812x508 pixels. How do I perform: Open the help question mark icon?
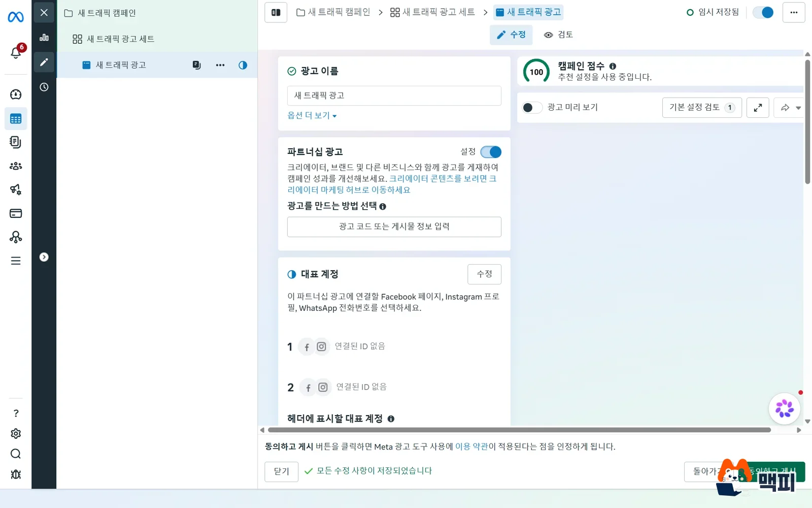(x=16, y=413)
